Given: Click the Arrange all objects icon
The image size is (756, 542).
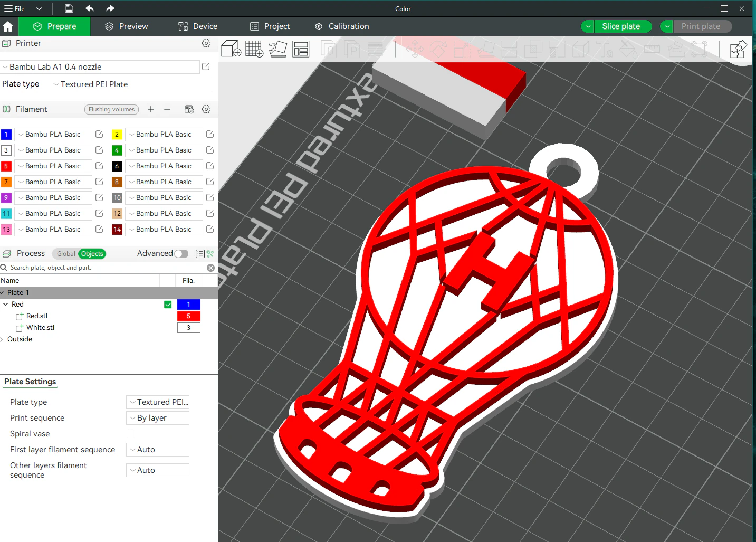Looking at the screenshot, I should tap(301, 49).
